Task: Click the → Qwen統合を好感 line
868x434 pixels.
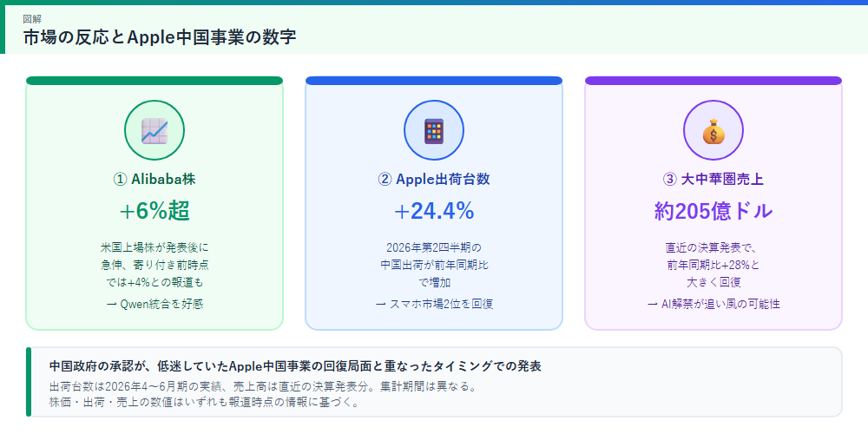Action: (155, 304)
